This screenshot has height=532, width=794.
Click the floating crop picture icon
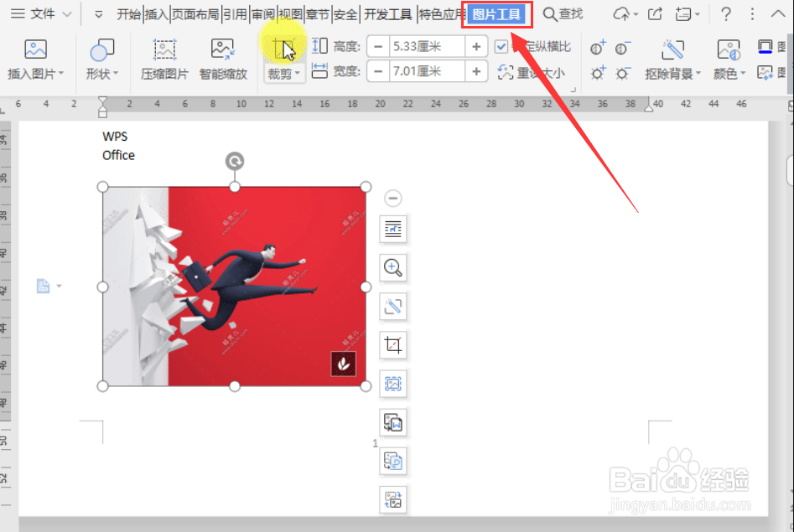coord(393,345)
